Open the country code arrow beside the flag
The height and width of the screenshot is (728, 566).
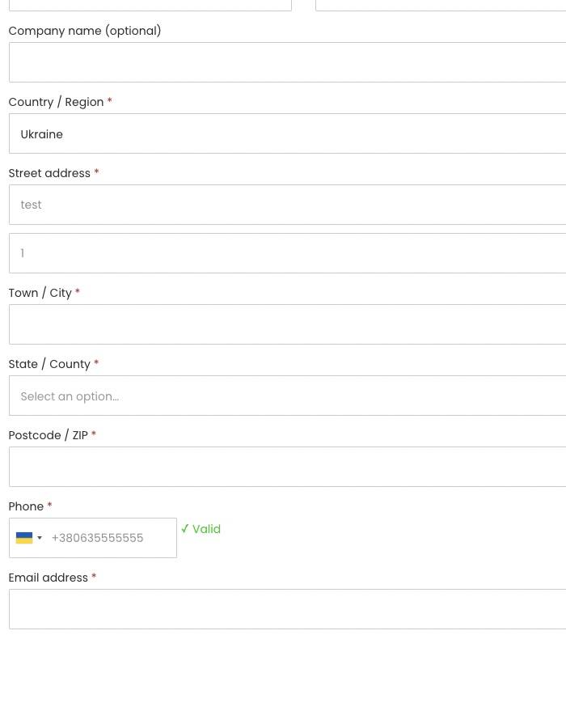40,538
